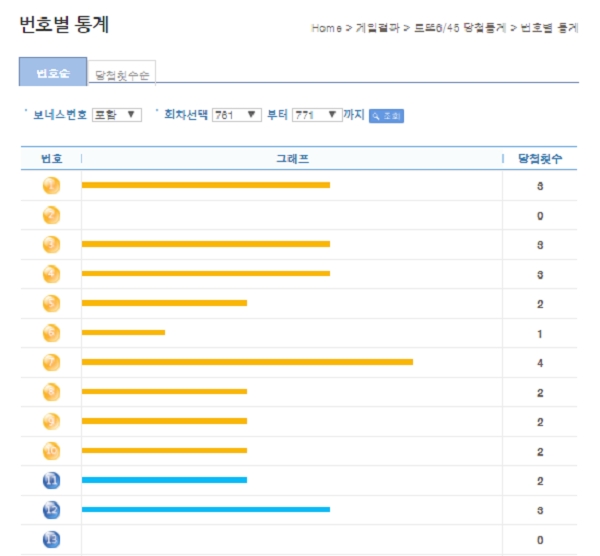Go to Home in the breadcrumb

click(x=326, y=28)
